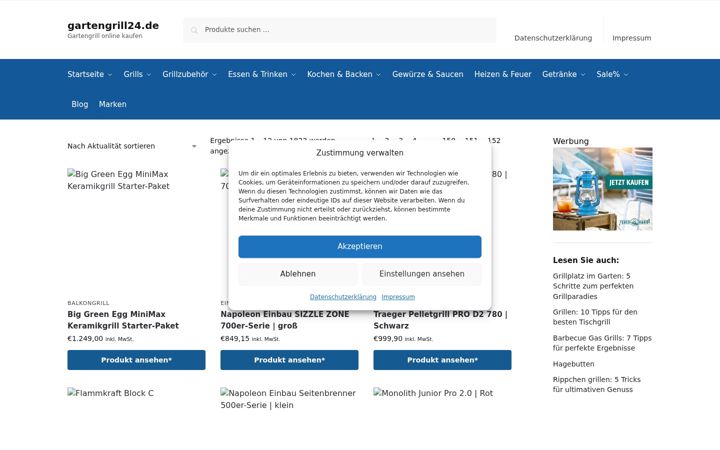Open Essen & Trinken menu

pyautogui.click(x=258, y=74)
